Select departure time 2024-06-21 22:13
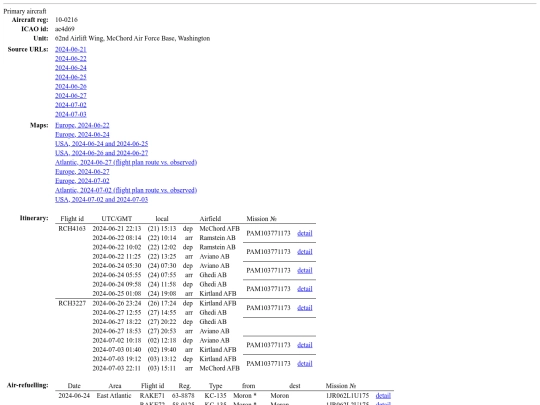Viewport: 540px width, 405px height. (x=117, y=229)
